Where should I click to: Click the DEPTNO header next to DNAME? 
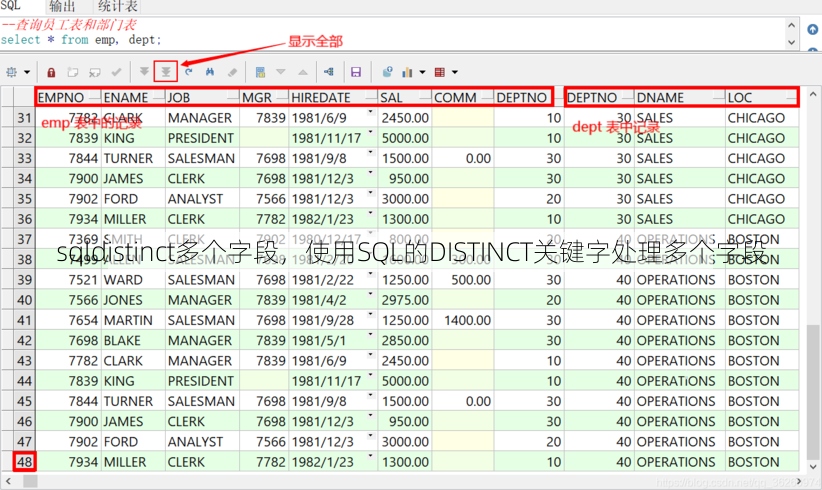click(x=599, y=97)
